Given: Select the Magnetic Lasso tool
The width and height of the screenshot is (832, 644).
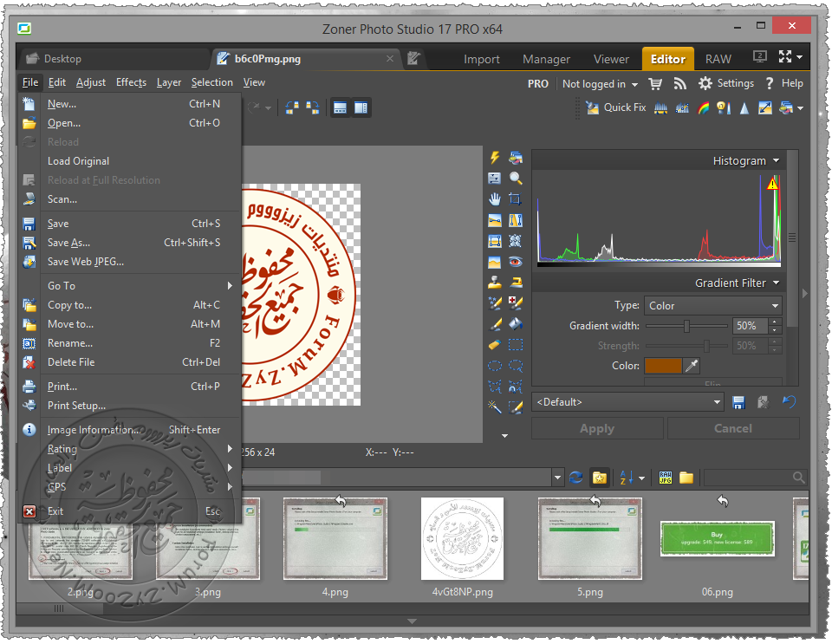Looking at the screenshot, I should pos(515,387).
